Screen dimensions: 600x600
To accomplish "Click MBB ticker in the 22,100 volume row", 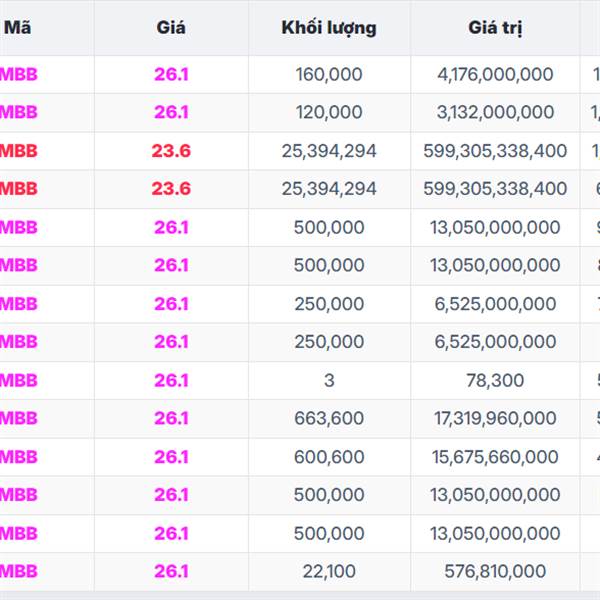I will (x=18, y=571).
